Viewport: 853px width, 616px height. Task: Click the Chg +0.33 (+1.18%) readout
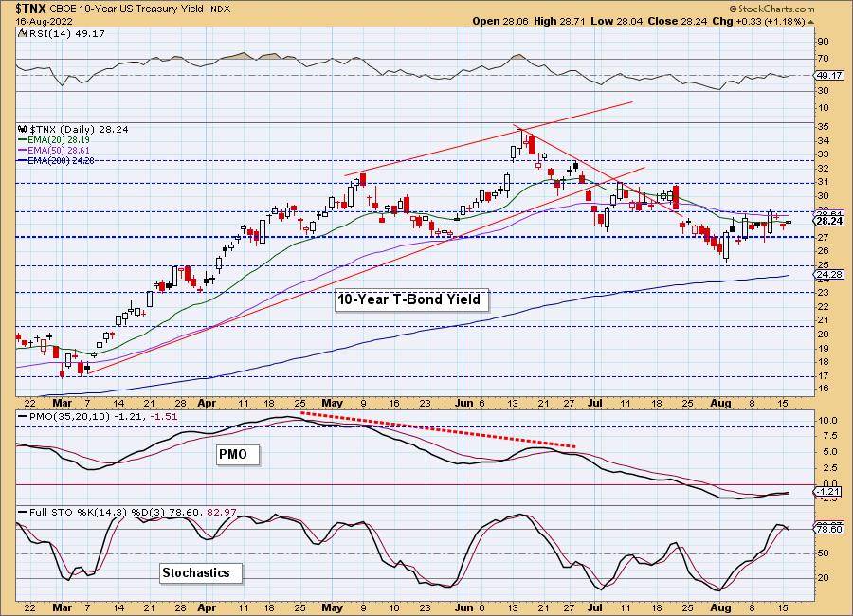point(758,21)
